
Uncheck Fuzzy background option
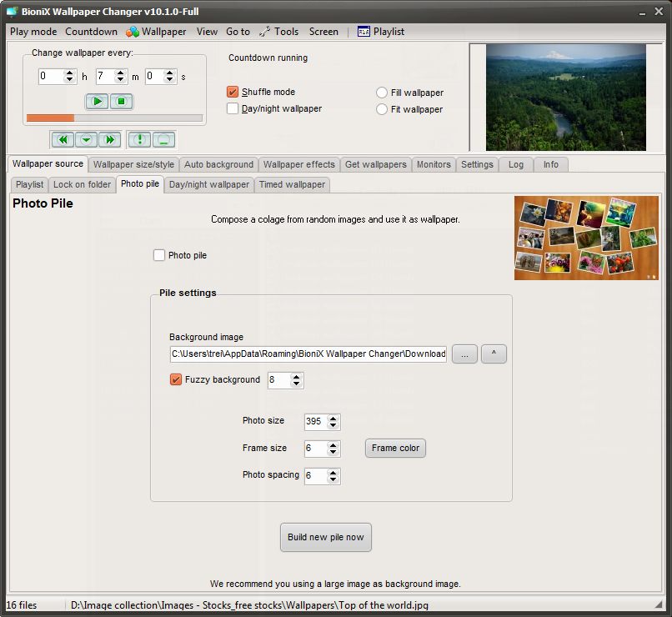[x=176, y=379]
